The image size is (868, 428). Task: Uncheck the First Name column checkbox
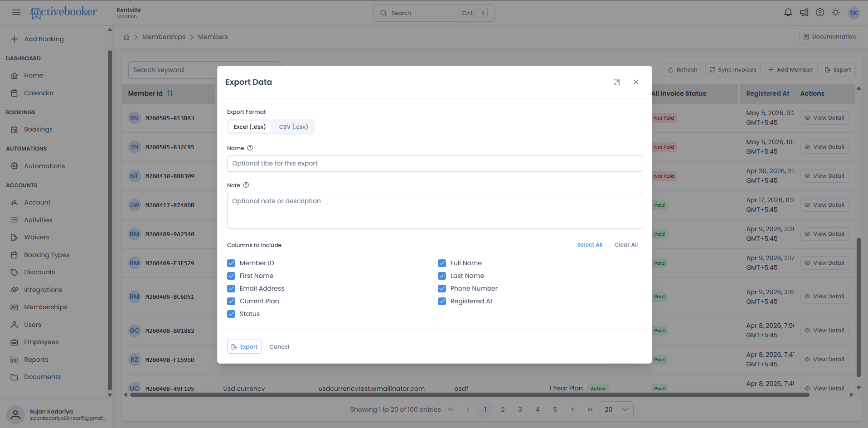point(231,276)
